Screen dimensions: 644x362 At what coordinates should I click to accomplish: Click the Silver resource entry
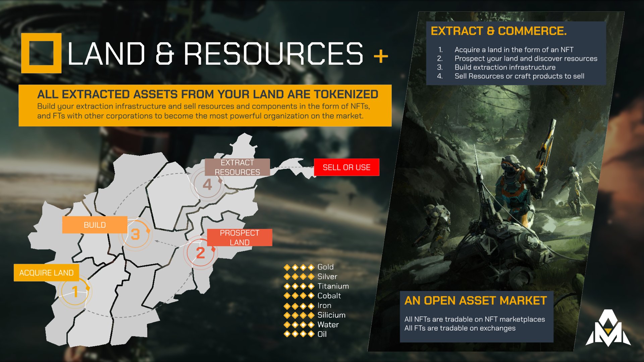pos(311,277)
